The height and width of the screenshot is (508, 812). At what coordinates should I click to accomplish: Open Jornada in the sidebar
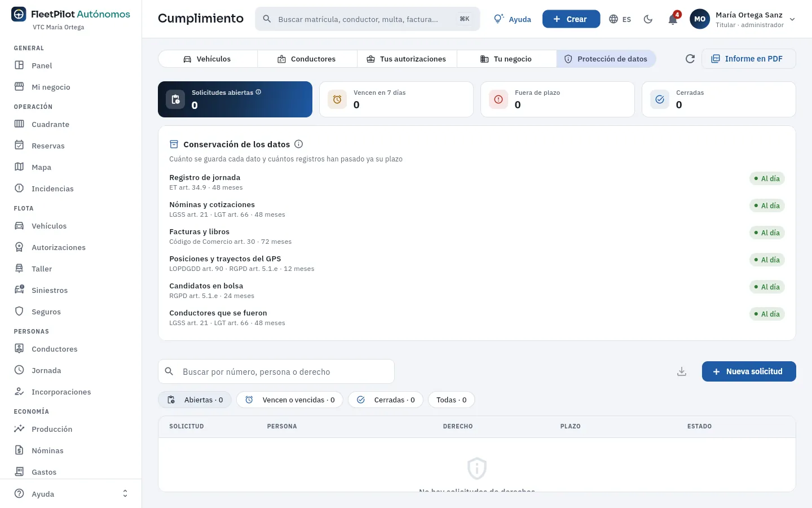pos(70,370)
